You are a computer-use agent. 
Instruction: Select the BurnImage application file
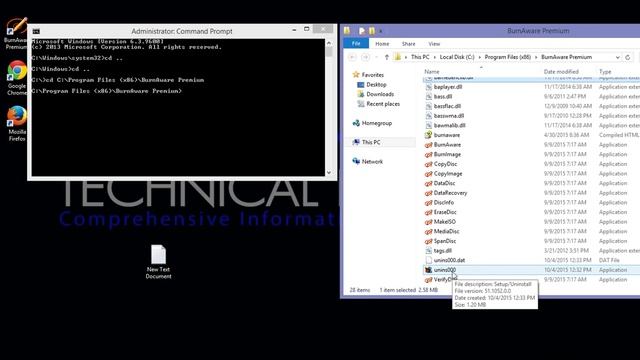click(447, 154)
